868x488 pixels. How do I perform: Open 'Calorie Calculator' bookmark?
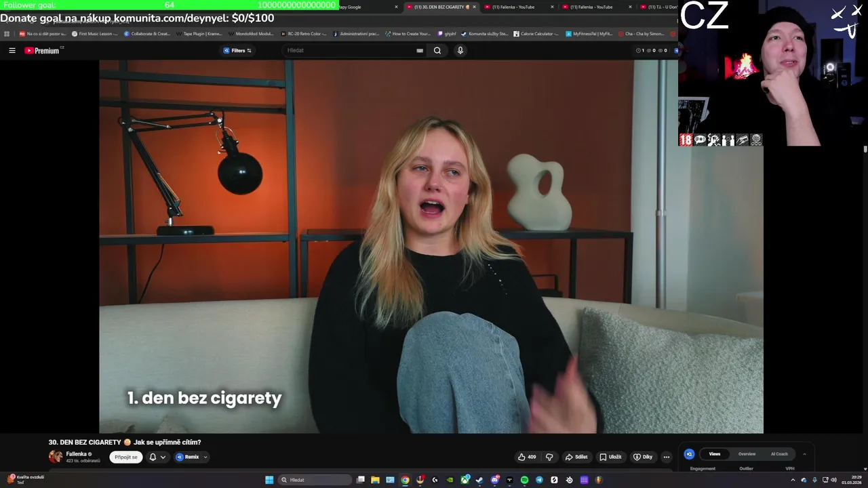pyautogui.click(x=536, y=33)
